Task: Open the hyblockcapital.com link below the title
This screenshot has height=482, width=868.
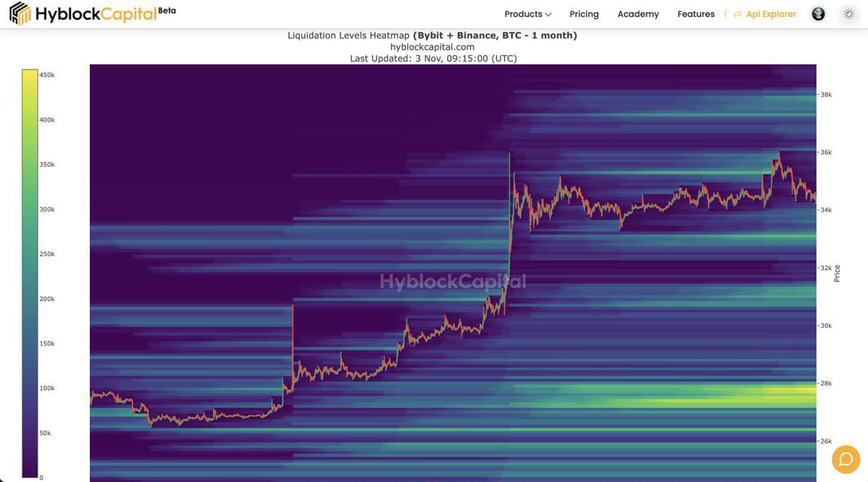Action: pos(433,46)
